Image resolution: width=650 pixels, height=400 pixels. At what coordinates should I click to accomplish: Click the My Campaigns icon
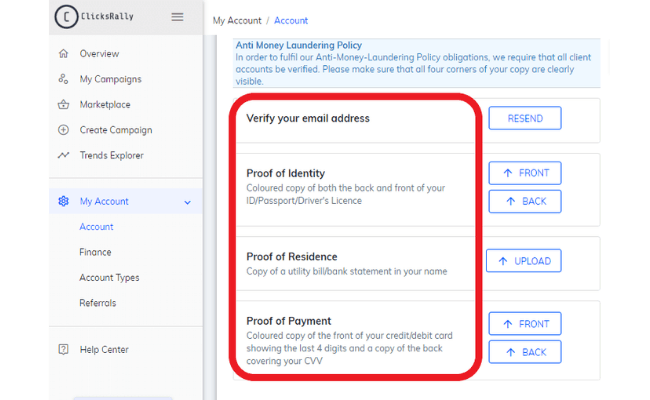click(63, 79)
